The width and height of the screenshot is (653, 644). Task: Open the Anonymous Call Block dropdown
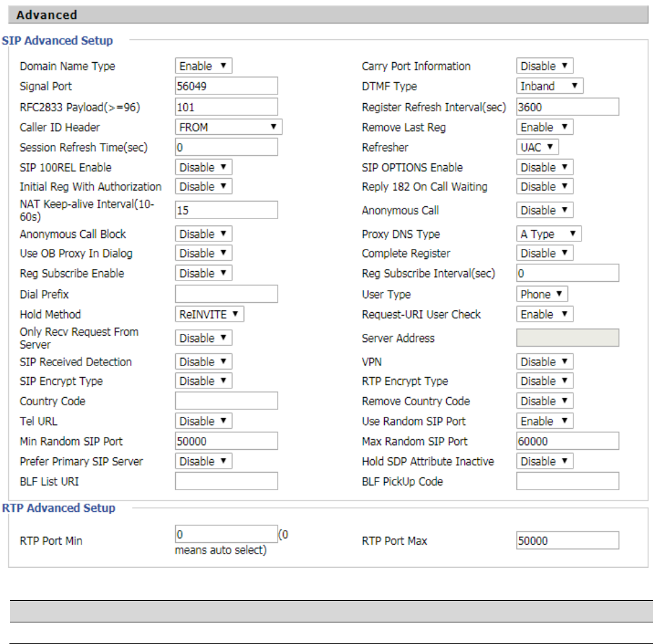click(x=204, y=234)
